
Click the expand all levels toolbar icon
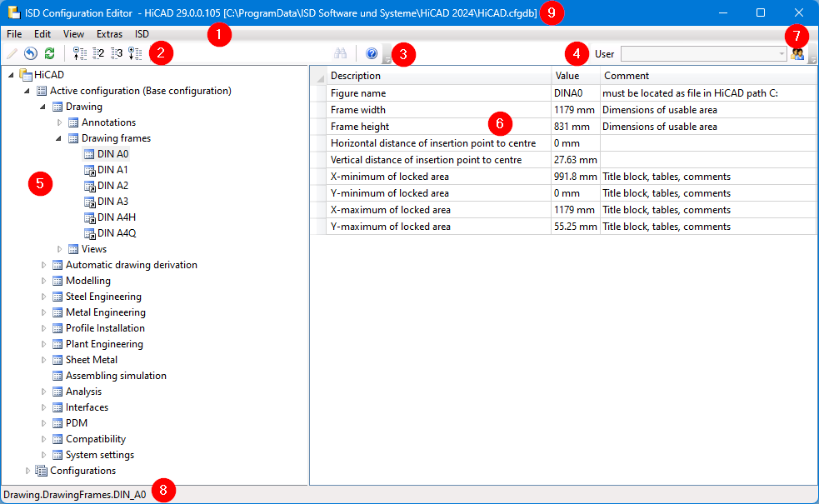135,53
